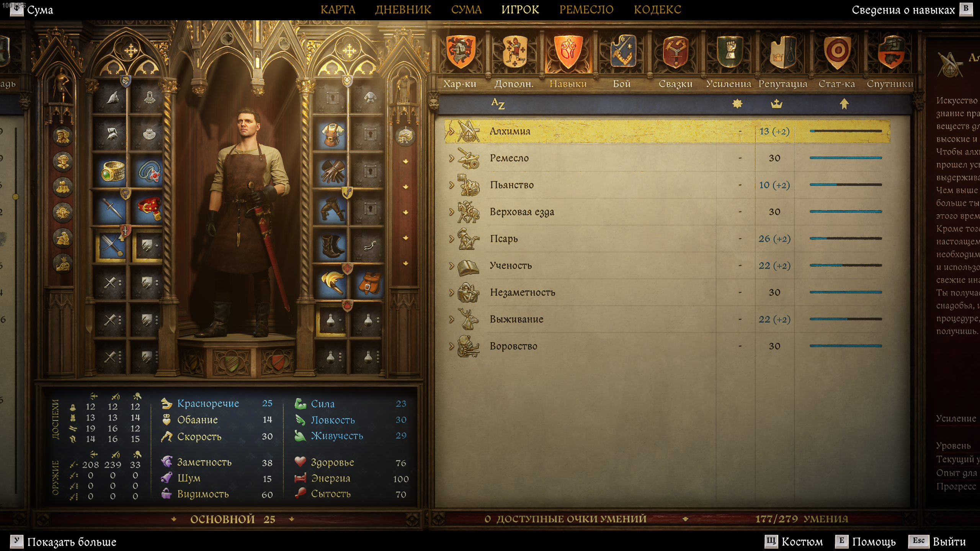Image resolution: width=980 pixels, height=551 pixels.
Task: Click the Алхимия progress bar
Action: pyautogui.click(x=846, y=131)
